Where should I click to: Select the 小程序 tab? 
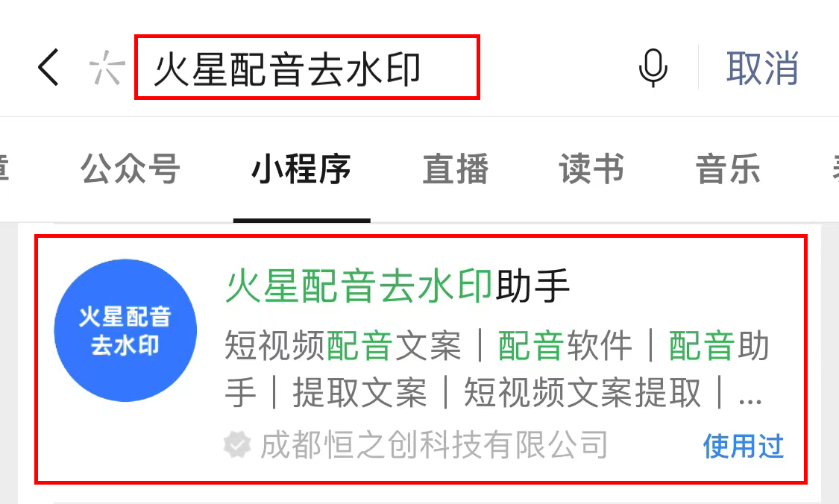[301, 168]
